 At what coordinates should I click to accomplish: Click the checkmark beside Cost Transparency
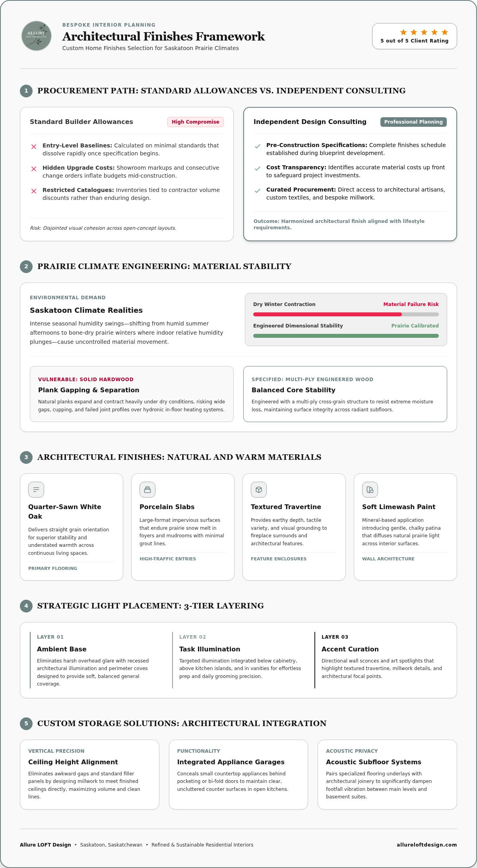258,169
